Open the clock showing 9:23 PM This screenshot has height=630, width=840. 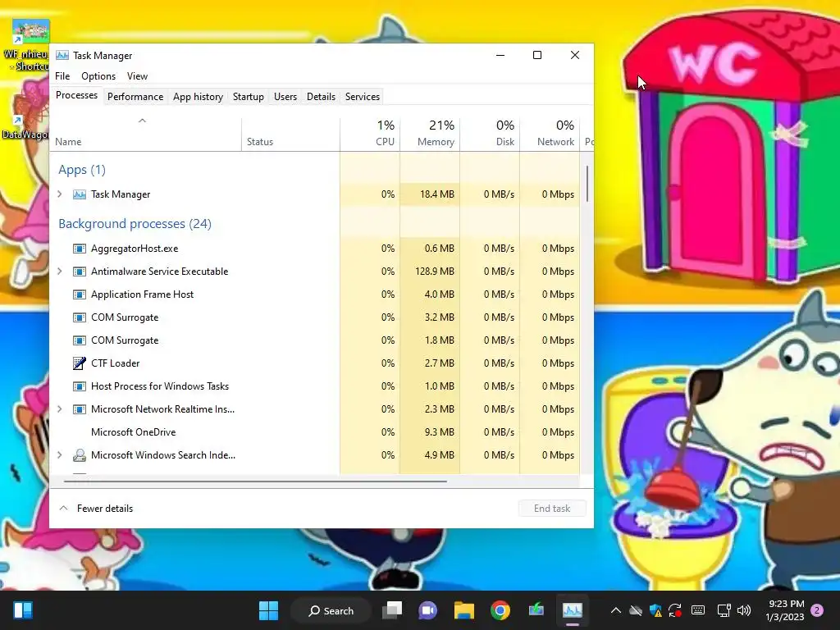click(x=785, y=610)
